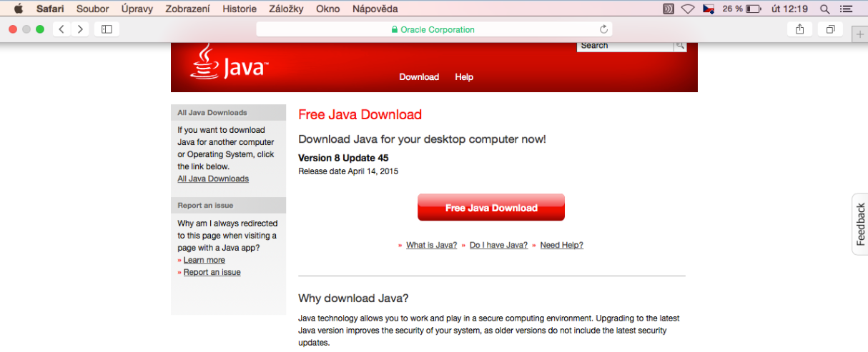The width and height of the screenshot is (868, 352).
Task: Open the Czech flag input source menu
Action: pyautogui.click(x=709, y=9)
